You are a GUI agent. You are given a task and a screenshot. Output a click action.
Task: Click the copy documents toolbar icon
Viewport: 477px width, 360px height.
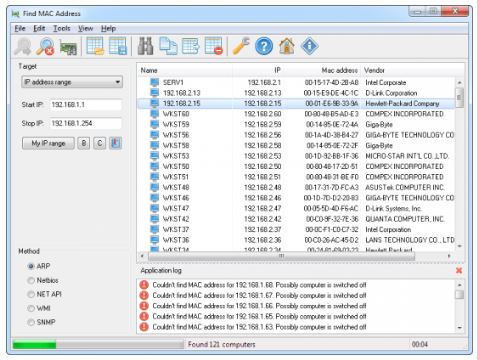click(x=168, y=46)
